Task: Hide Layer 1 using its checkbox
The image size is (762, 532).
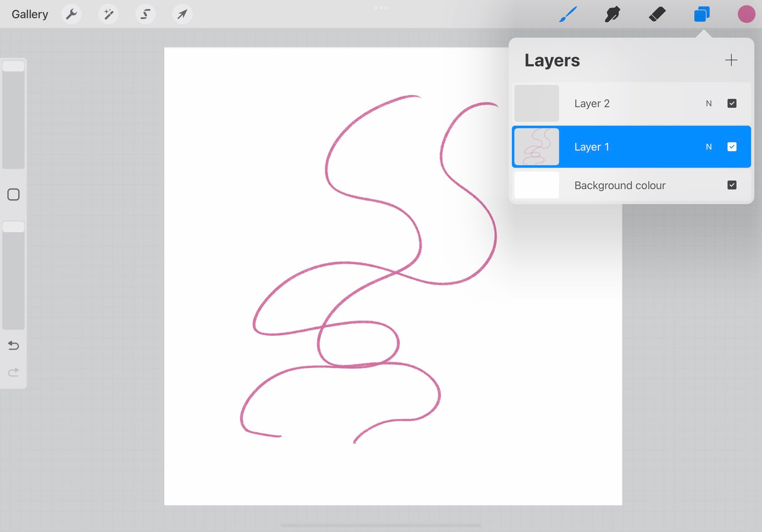Action: click(732, 147)
